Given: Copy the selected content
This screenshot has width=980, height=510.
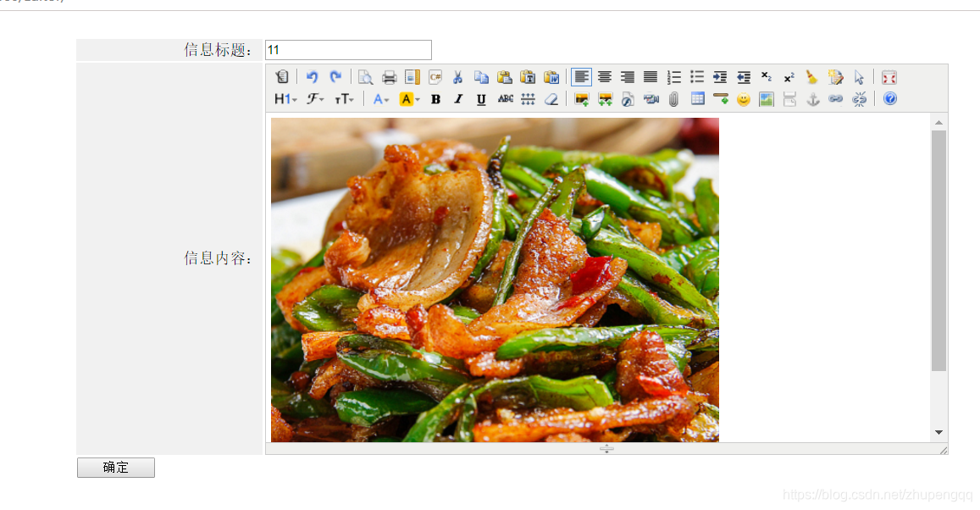Looking at the screenshot, I should [481, 77].
